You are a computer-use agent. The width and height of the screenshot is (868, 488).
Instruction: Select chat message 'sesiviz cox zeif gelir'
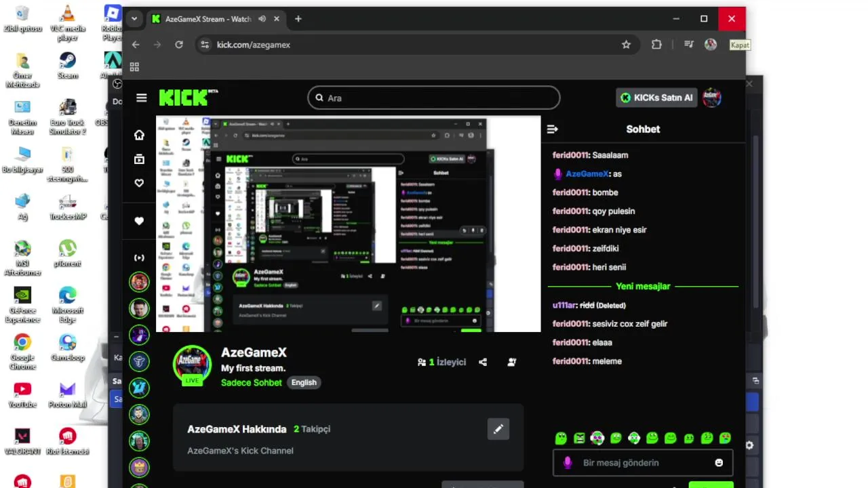[x=630, y=324]
